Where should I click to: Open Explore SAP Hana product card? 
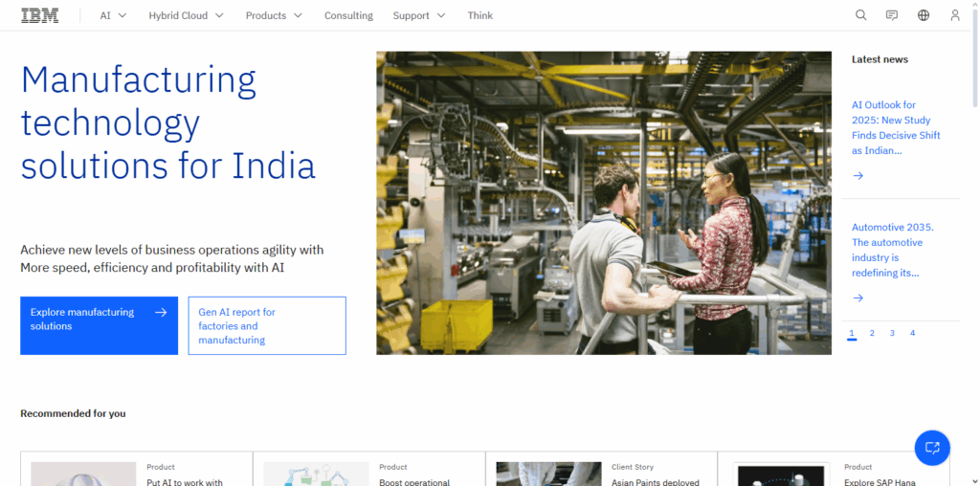(834, 469)
